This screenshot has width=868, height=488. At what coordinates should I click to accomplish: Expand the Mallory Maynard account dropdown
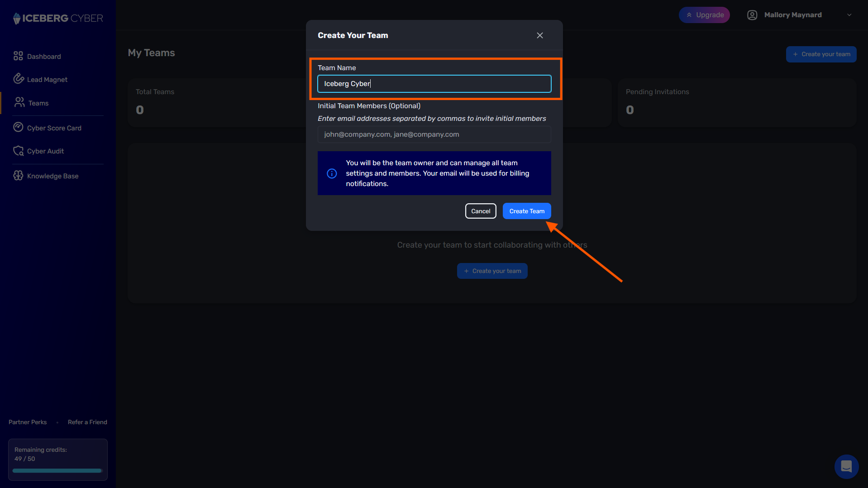[849, 15]
